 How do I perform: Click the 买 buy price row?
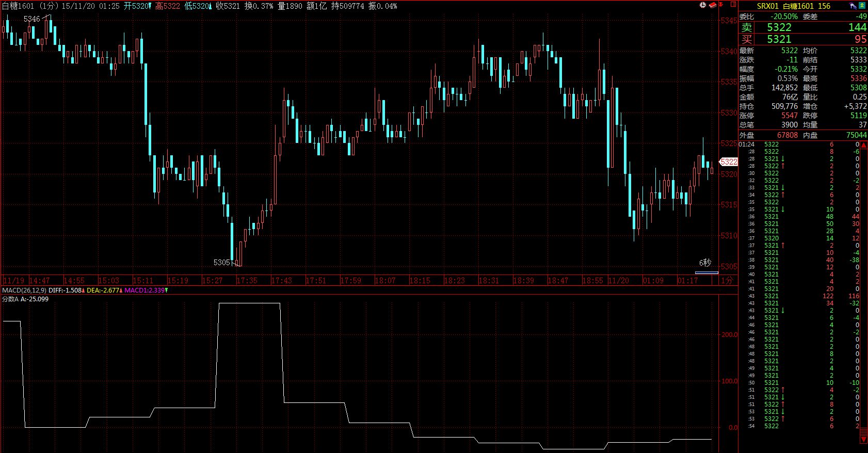pyautogui.click(x=802, y=39)
